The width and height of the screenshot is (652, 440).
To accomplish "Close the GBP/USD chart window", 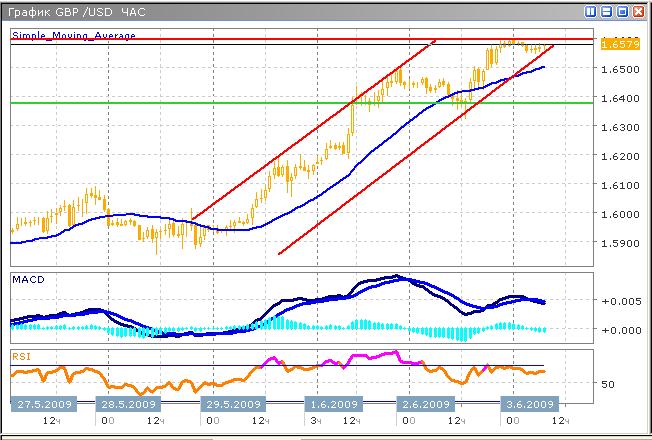I will [638, 11].
